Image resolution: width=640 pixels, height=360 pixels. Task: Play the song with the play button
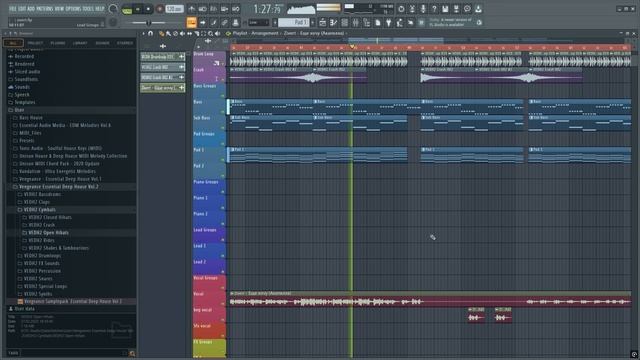point(138,9)
